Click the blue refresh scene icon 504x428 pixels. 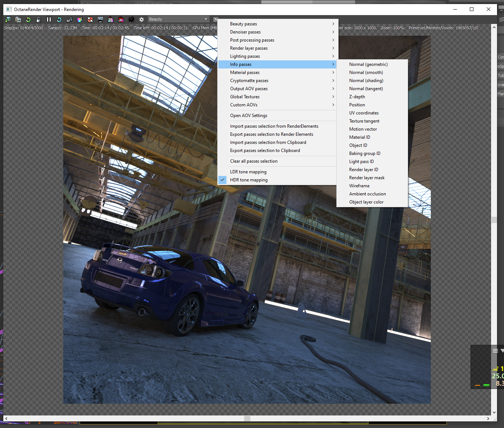(59, 20)
